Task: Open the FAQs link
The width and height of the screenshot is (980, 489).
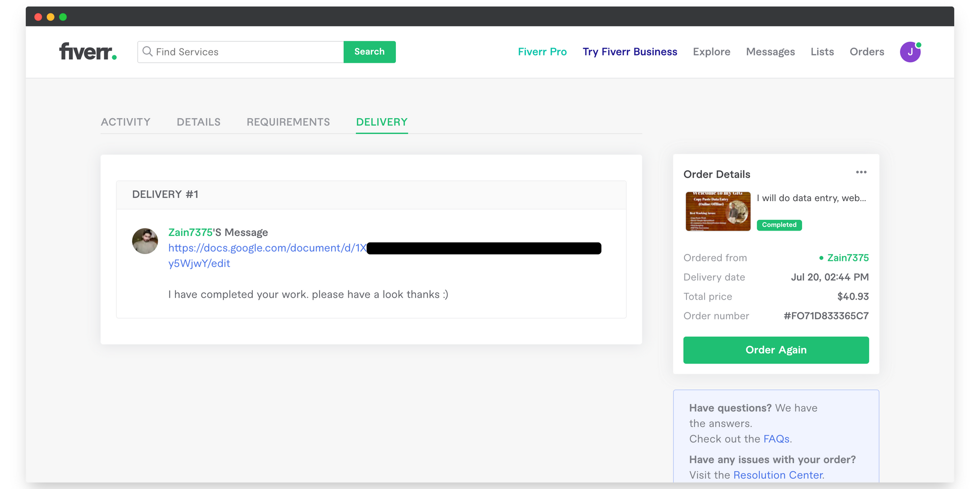Action: [776, 439]
